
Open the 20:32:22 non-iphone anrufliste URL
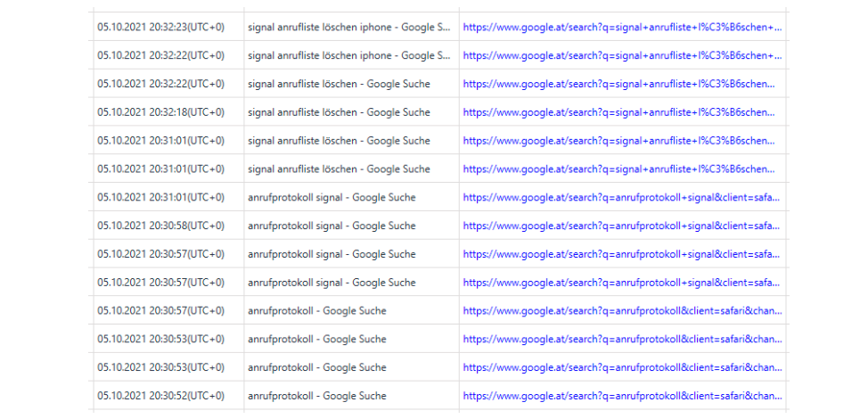(618, 84)
